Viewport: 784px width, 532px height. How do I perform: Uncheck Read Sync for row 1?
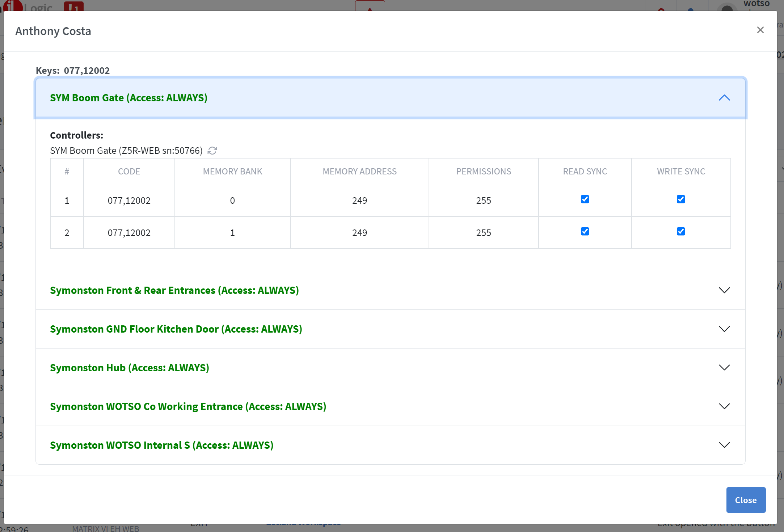point(585,199)
